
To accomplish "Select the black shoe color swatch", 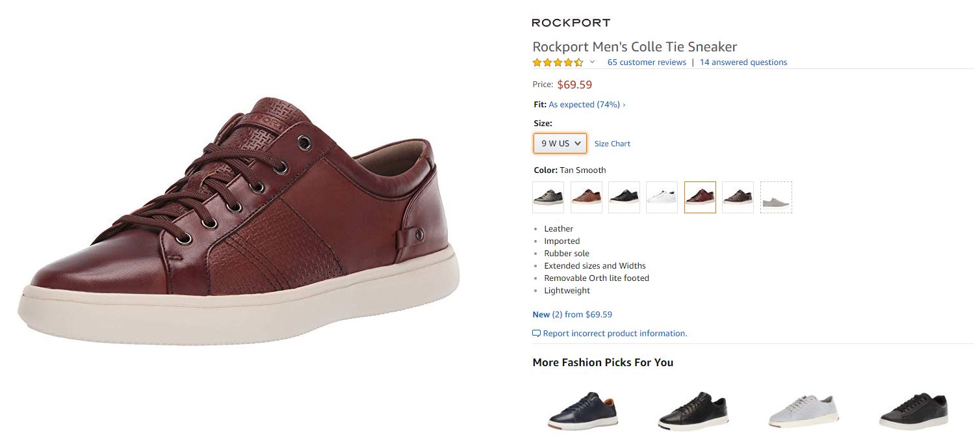I will (x=624, y=197).
